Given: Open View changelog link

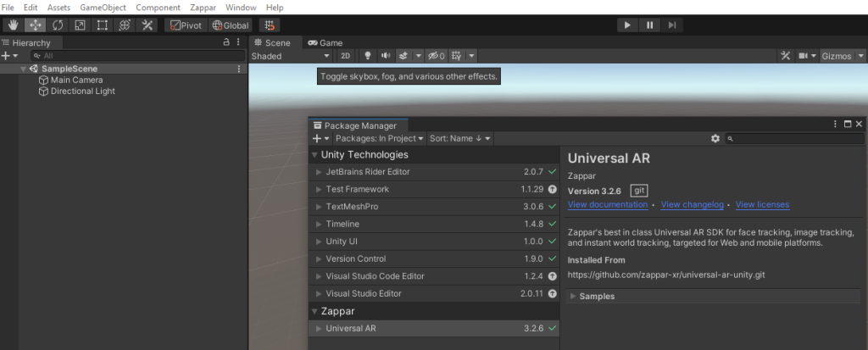Looking at the screenshot, I should click(x=693, y=205).
